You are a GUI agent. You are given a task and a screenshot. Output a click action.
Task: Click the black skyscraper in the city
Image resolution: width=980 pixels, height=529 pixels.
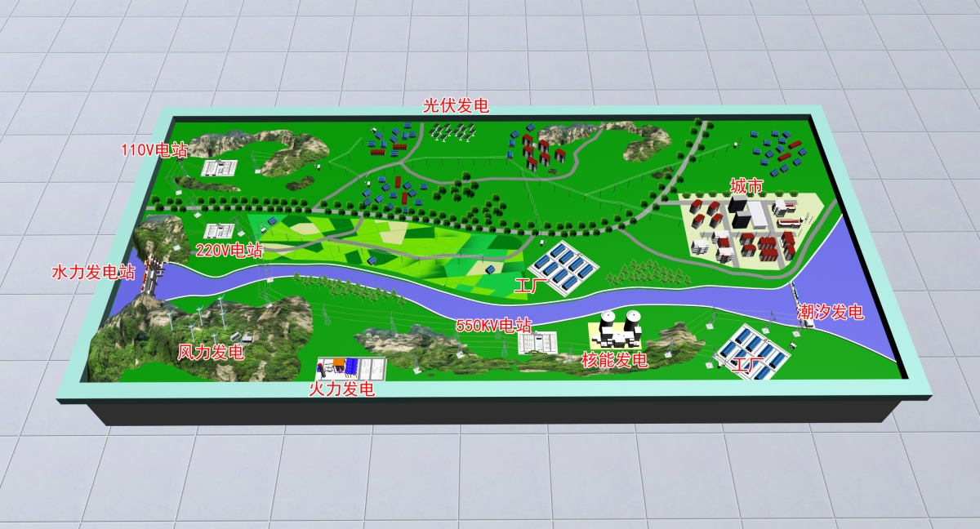(741, 212)
